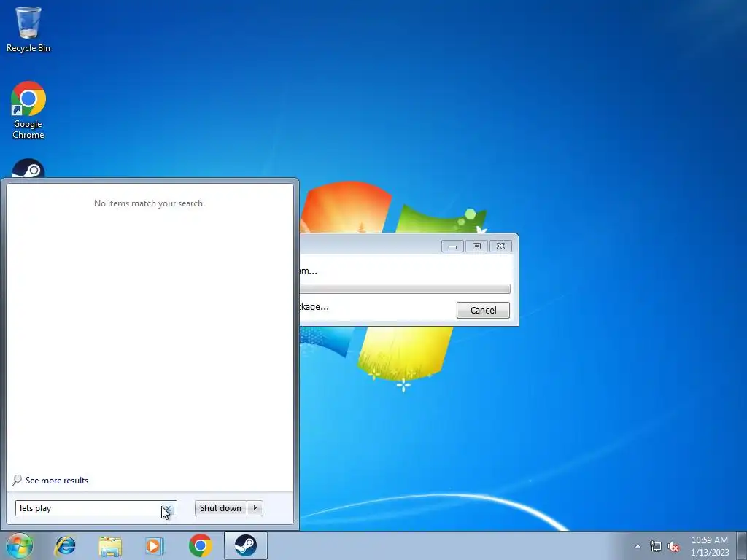Open Windows Explorer folder on the taskbar
The width and height of the screenshot is (747, 560).
pyautogui.click(x=110, y=545)
